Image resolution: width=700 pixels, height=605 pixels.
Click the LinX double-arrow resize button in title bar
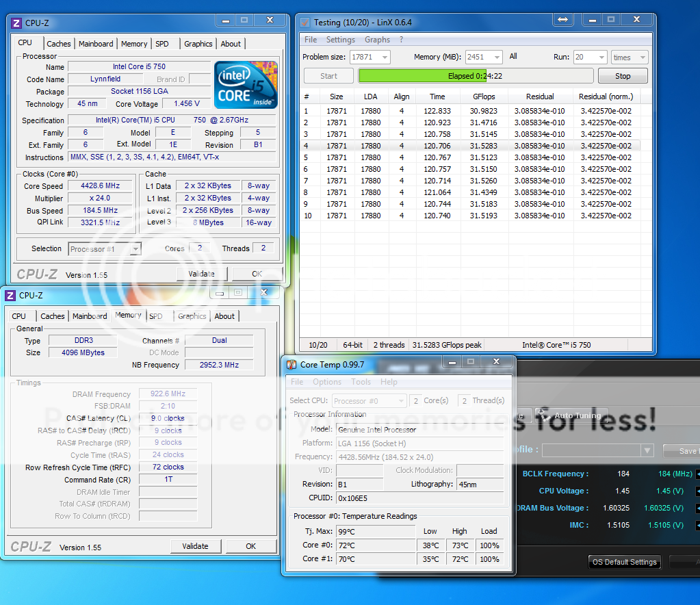click(x=562, y=21)
